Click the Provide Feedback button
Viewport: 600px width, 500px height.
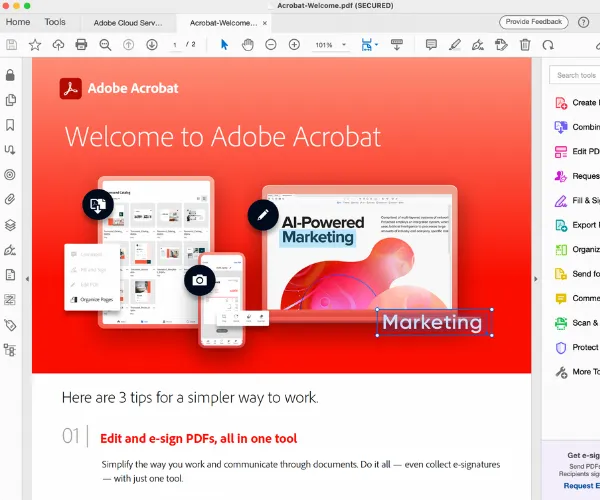point(533,22)
